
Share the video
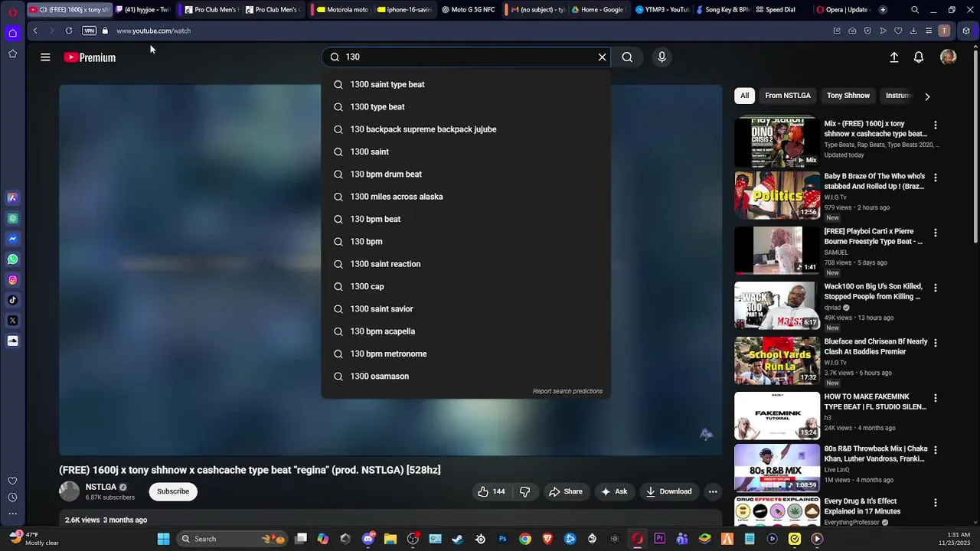pos(565,491)
